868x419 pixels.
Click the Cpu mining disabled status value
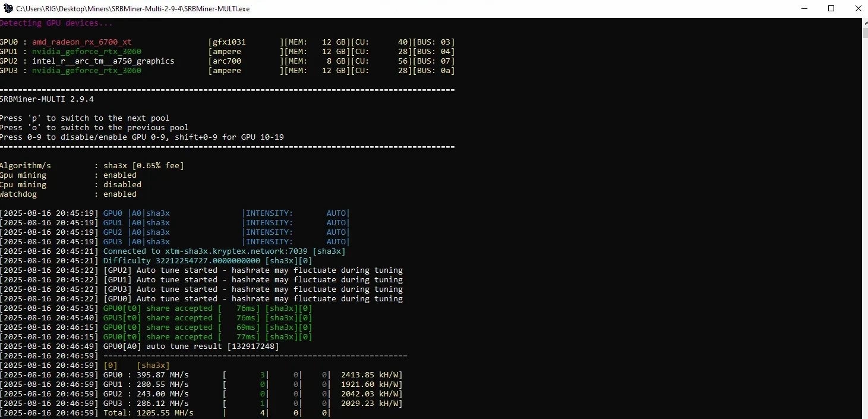tap(122, 185)
